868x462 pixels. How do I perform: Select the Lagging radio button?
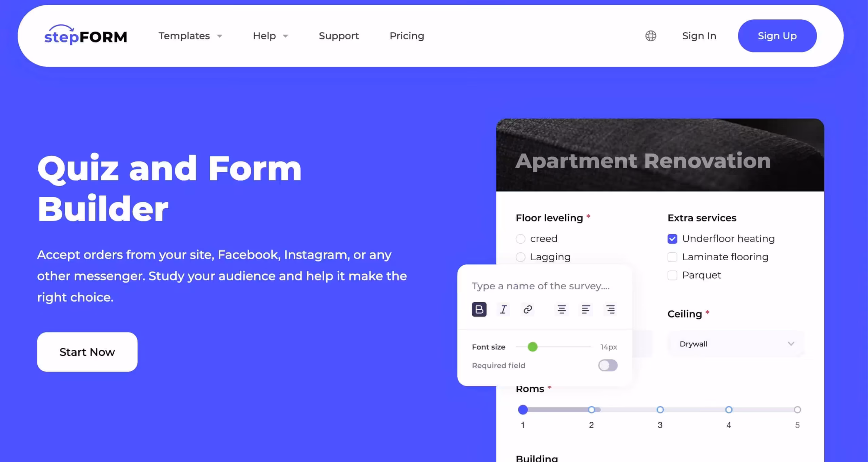(x=520, y=257)
